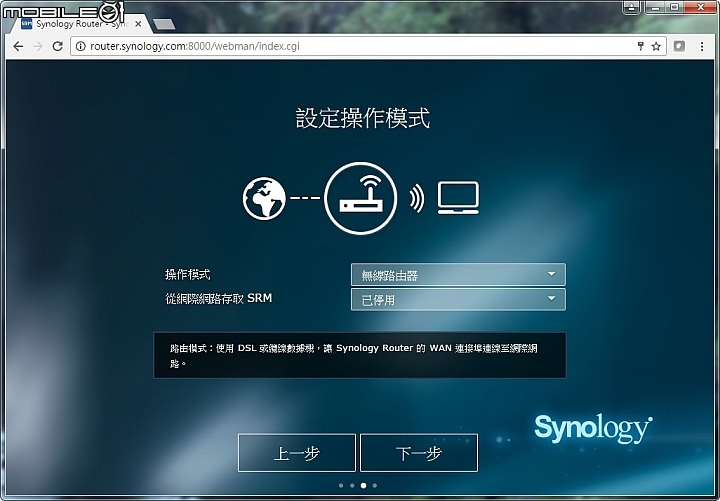Click the forward navigation arrow

(38, 46)
